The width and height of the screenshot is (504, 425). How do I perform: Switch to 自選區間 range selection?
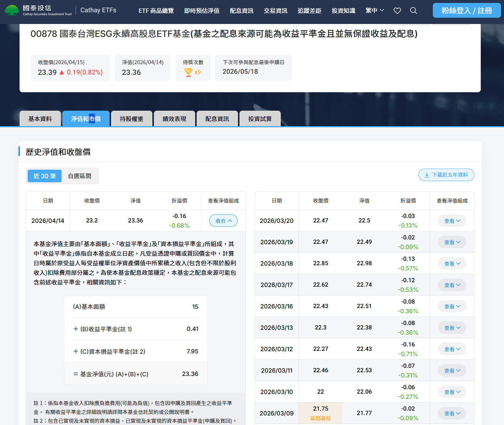tap(80, 176)
